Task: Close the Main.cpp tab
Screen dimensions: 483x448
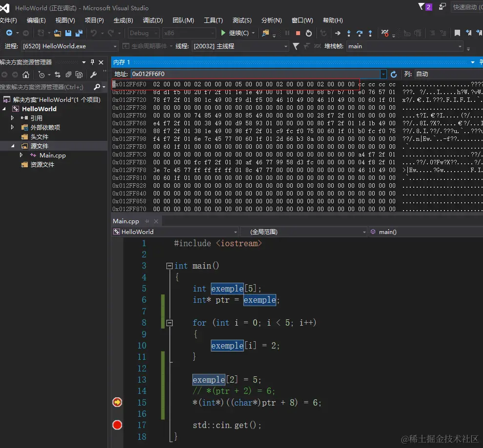Action: 156,221
